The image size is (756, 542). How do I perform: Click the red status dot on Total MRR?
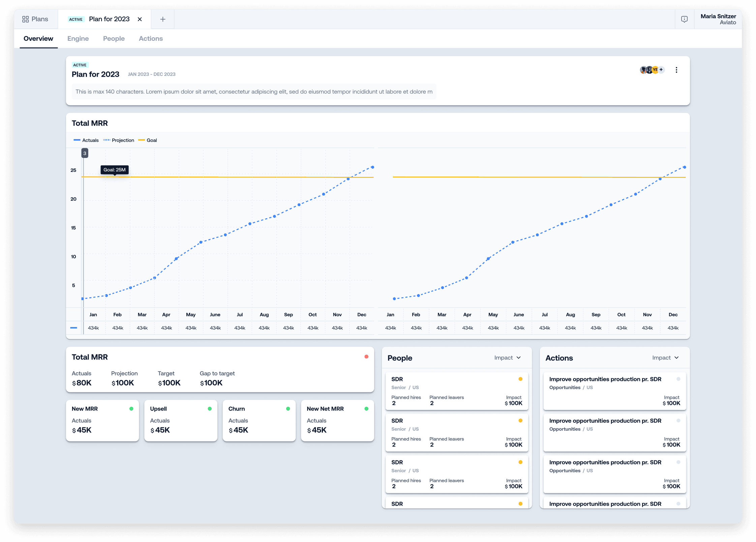pyautogui.click(x=366, y=357)
